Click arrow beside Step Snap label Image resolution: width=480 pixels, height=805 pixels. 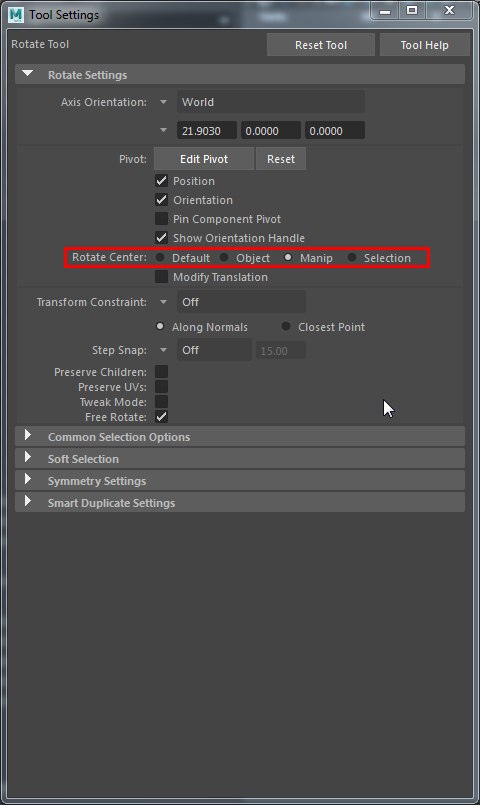tap(163, 350)
